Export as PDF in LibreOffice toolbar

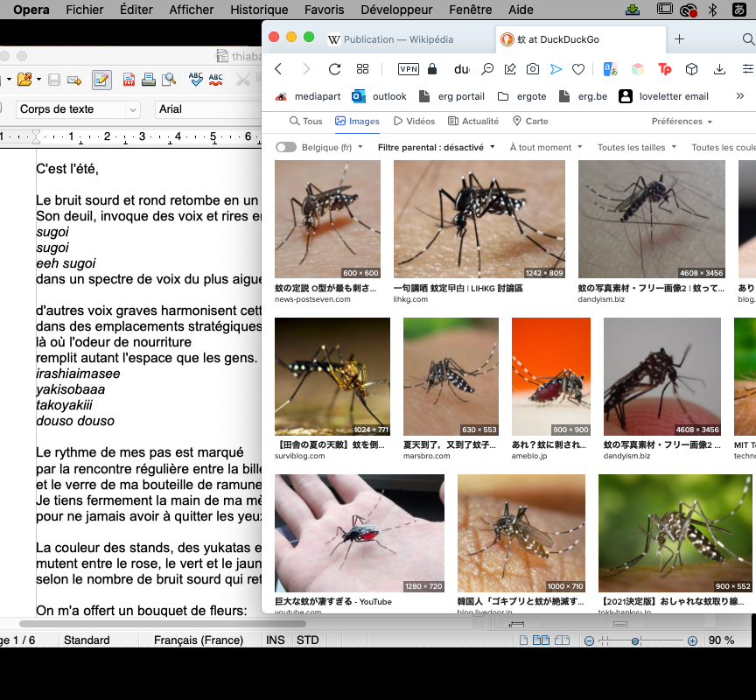pyautogui.click(x=129, y=80)
